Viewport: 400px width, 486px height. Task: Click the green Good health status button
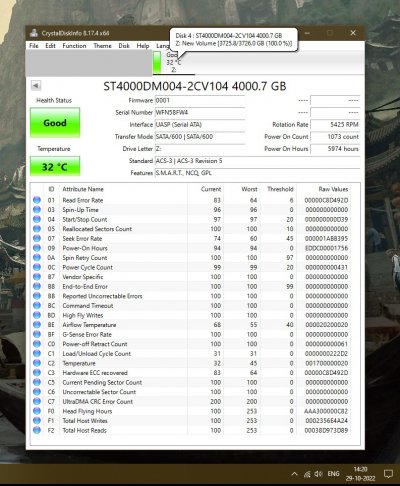click(x=55, y=123)
